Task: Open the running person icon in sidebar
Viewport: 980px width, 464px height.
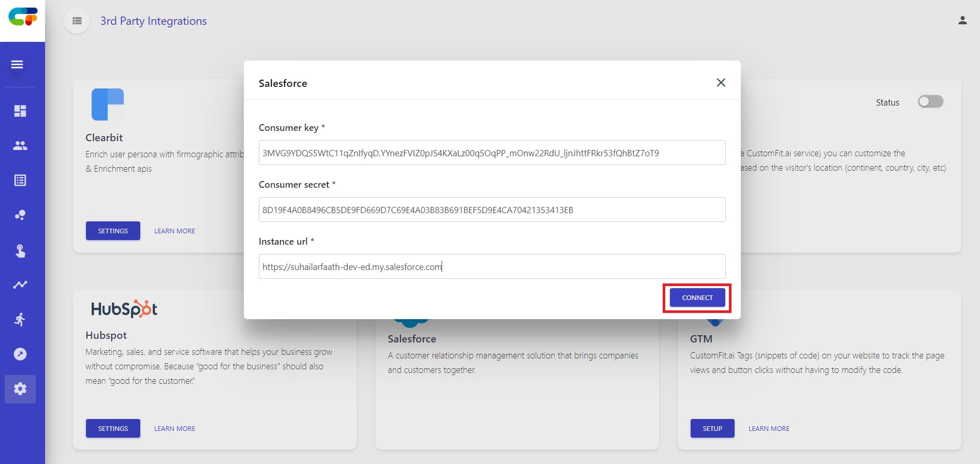Action: pyautogui.click(x=20, y=320)
